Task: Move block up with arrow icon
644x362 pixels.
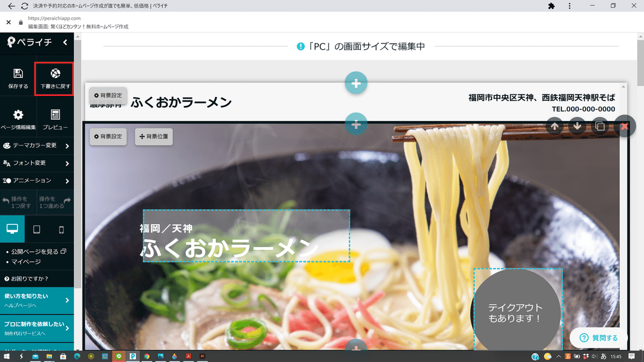Action: (554, 127)
